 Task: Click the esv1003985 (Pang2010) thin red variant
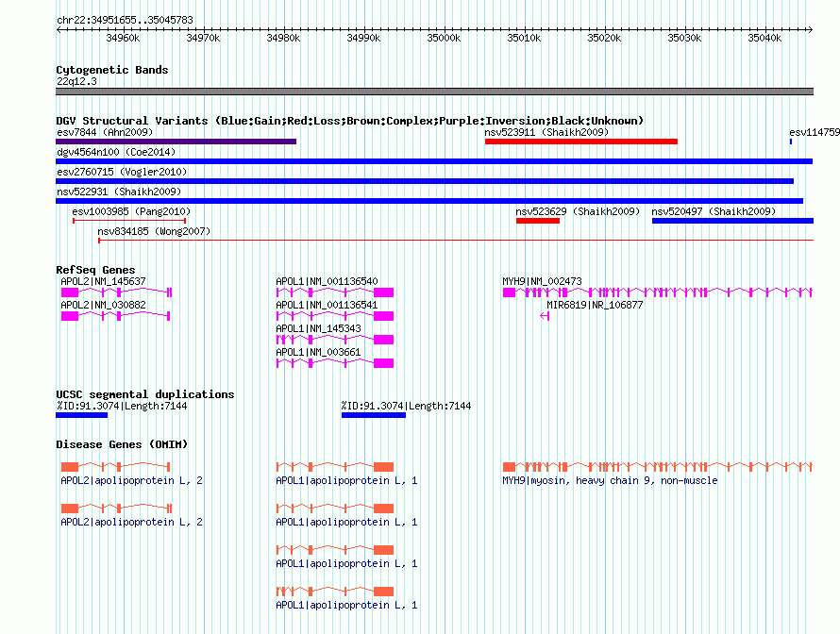pos(129,221)
